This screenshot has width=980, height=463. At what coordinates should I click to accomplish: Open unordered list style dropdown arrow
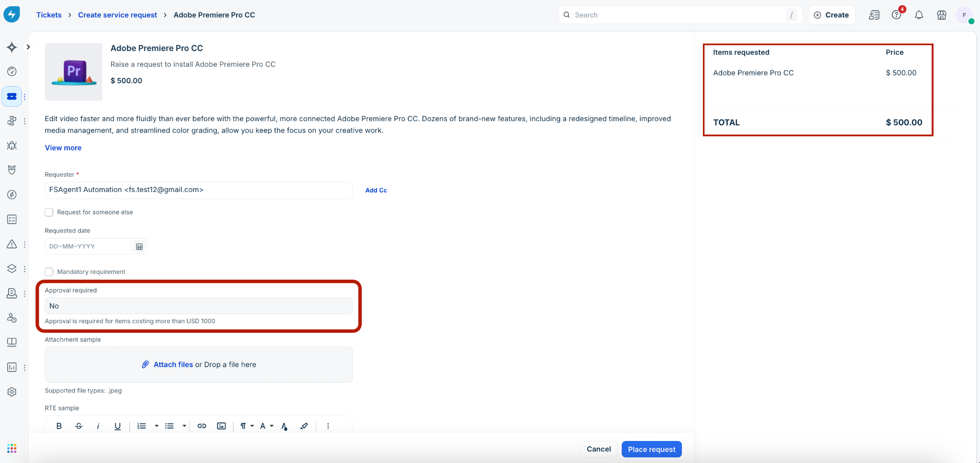click(184, 426)
